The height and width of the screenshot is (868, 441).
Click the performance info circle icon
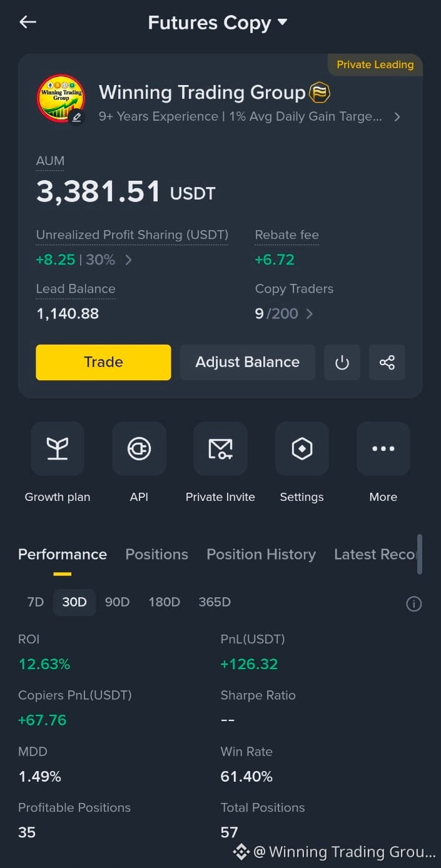[414, 603]
